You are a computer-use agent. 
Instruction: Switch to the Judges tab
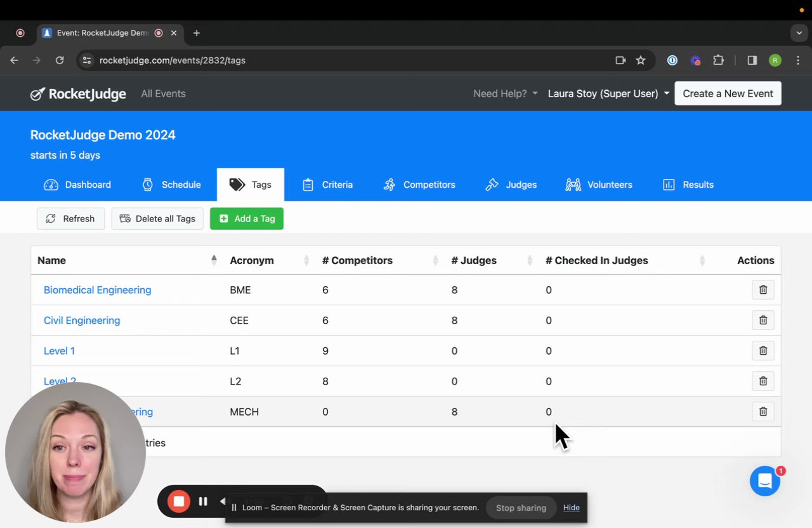(511, 185)
